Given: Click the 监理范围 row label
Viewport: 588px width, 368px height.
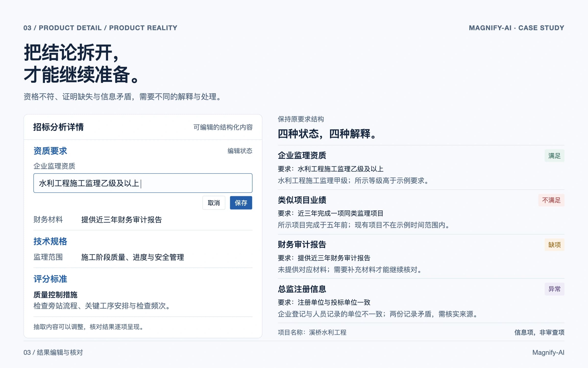Looking at the screenshot, I should point(48,257).
